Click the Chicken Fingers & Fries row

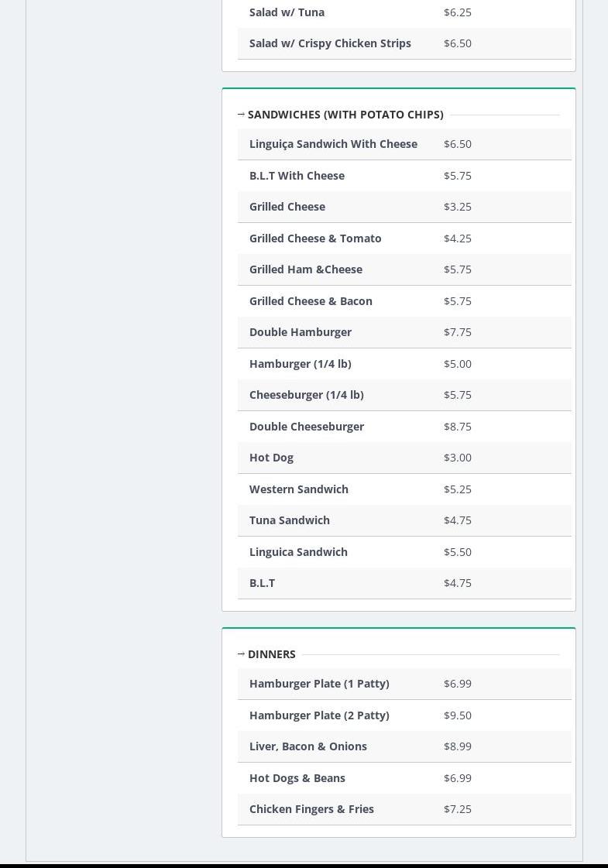point(311,809)
